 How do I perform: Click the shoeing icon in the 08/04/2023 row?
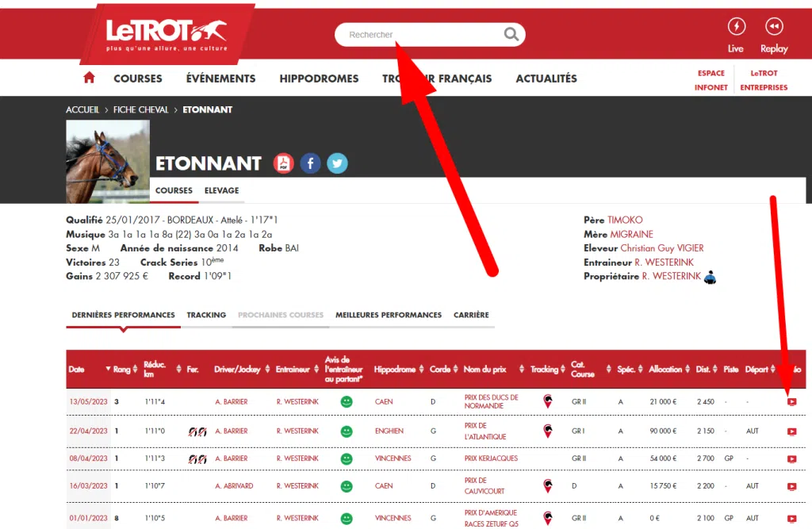tap(197, 458)
